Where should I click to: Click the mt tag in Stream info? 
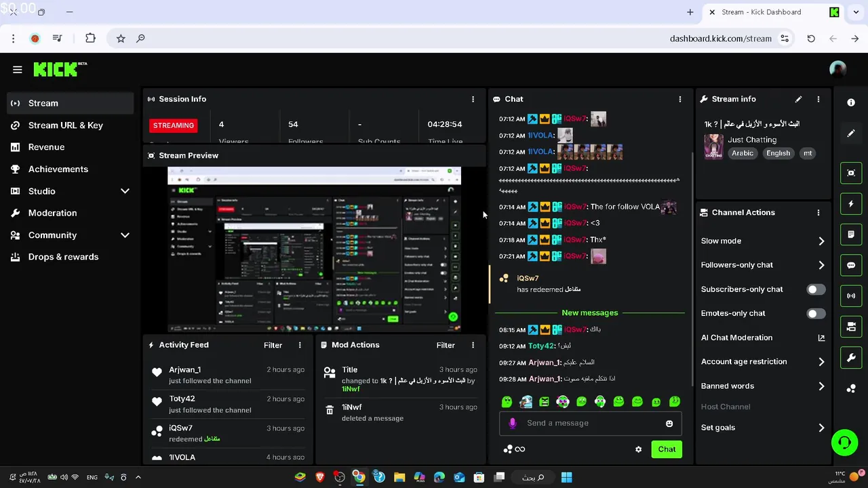tap(808, 153)
